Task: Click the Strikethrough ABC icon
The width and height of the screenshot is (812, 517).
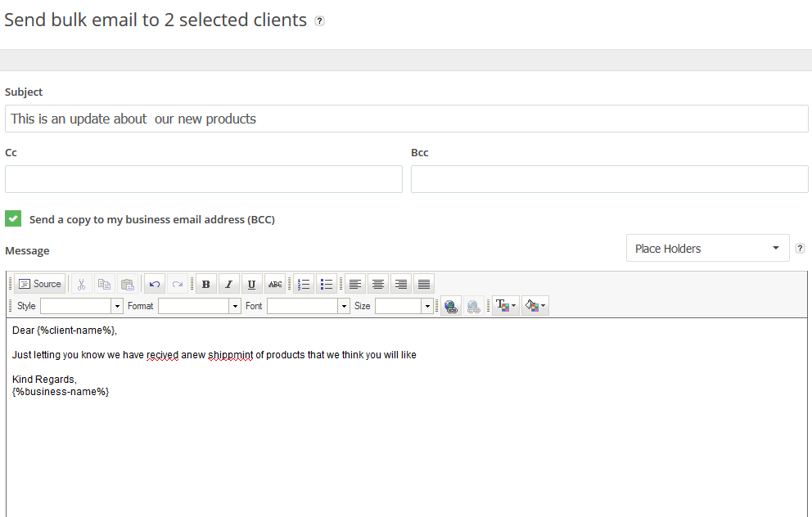Action: (275, 284)
